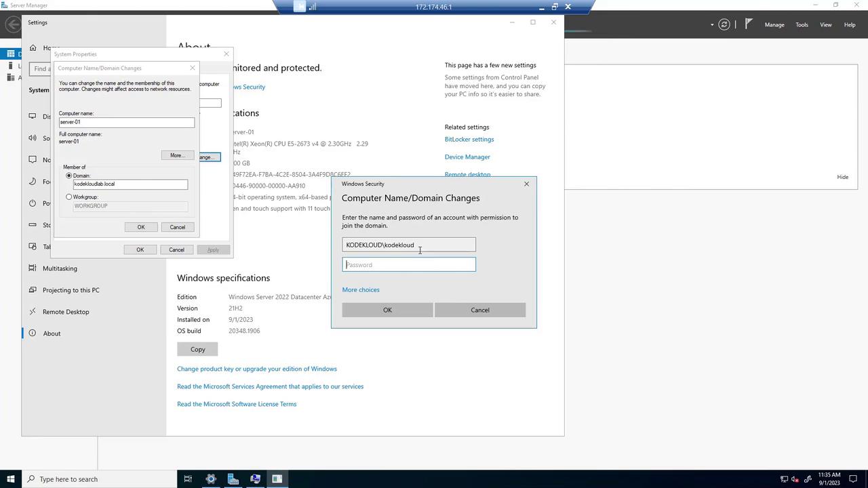
Task: Click the last active taskbar app icon
Action: click(x=277, y=479)
